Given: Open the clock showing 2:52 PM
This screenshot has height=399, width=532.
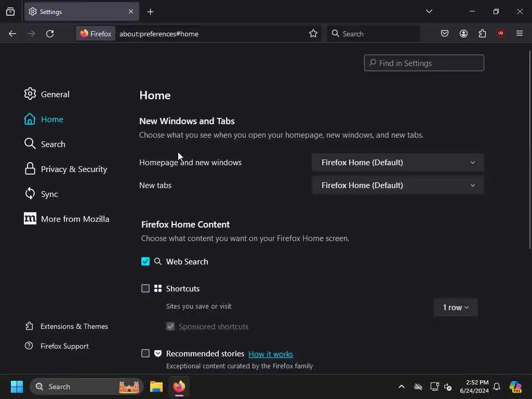Looking at the screenshot, I should point(474,387).
